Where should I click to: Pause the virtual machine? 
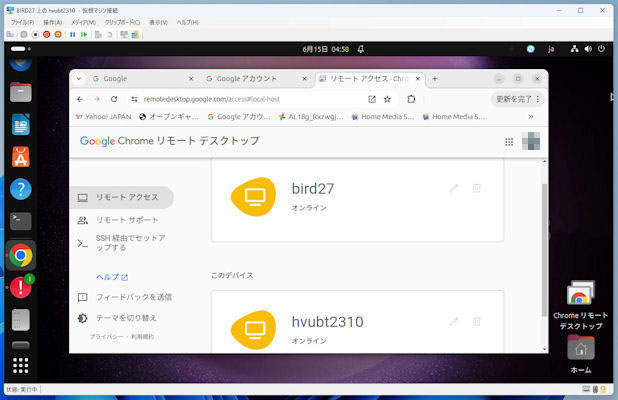(73, 35)
